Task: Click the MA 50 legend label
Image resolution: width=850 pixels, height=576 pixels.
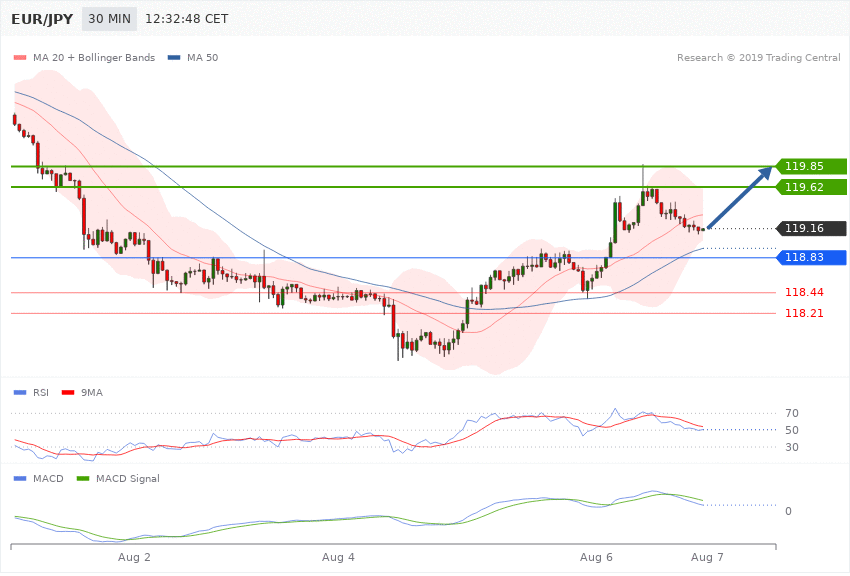Action: [202, 58]
